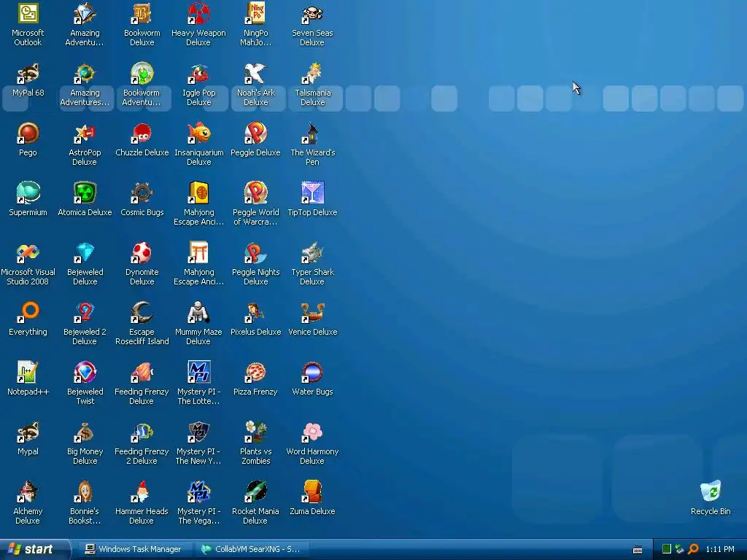Open the Everything search icon
Viewport: 747px width, 560px height.
28,313
